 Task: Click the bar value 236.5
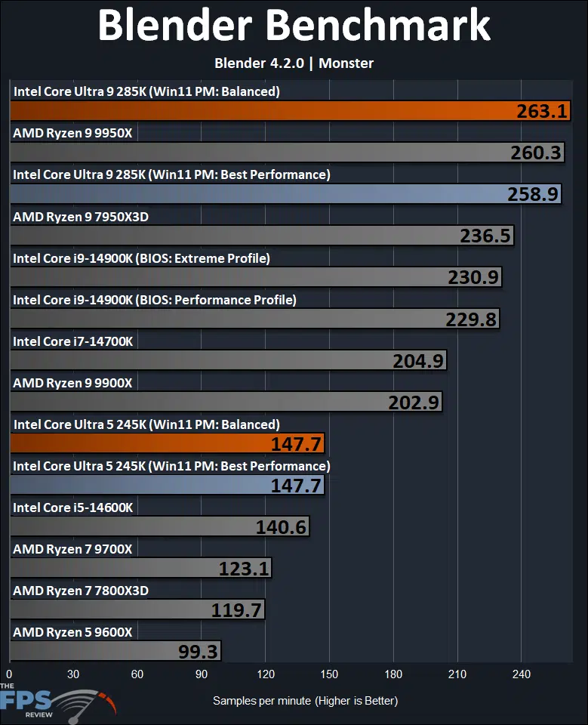(x=485, y=236)
